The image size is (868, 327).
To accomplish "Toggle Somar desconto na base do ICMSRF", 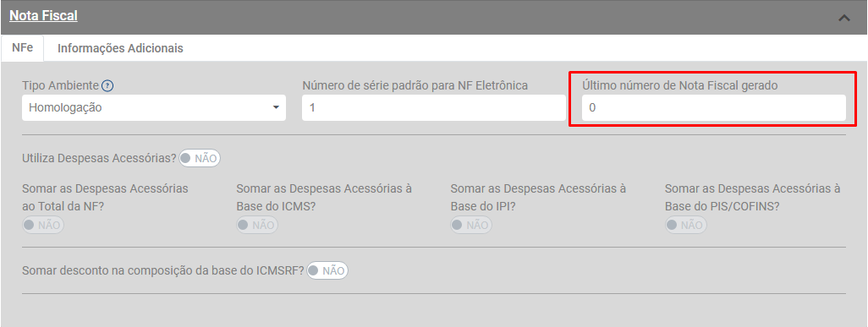I will click(327, 270).
